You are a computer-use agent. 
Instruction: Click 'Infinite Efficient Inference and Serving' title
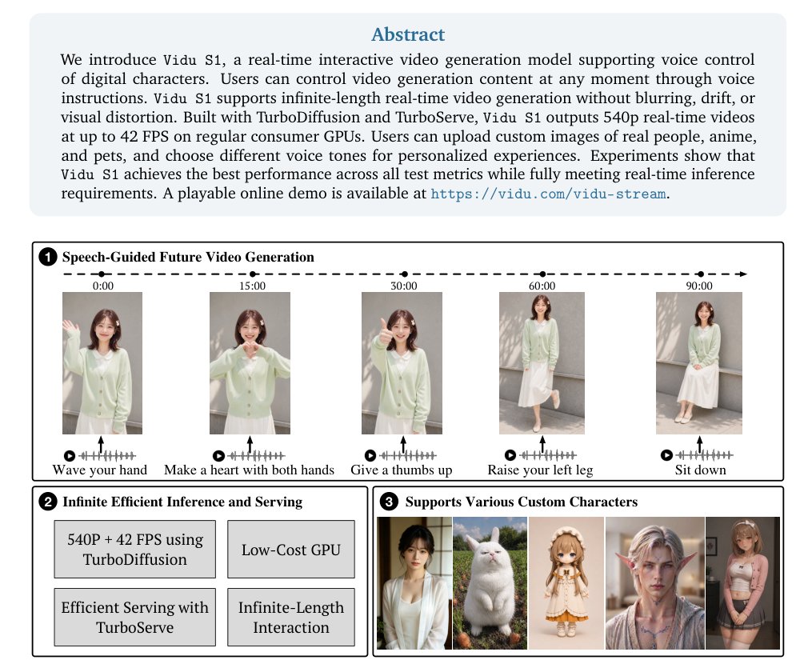[x=182, y=502]
